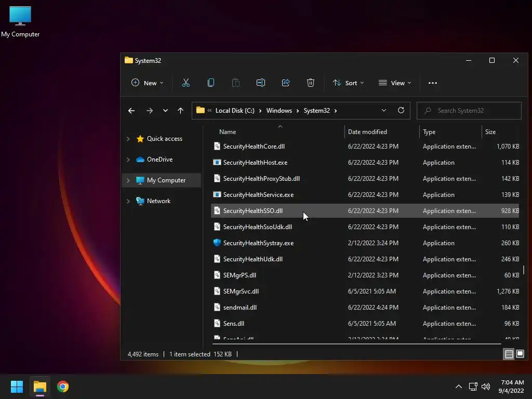Click the sendmail.dll file icon
The width and height of the screenshot is (532, 399).
217,307
